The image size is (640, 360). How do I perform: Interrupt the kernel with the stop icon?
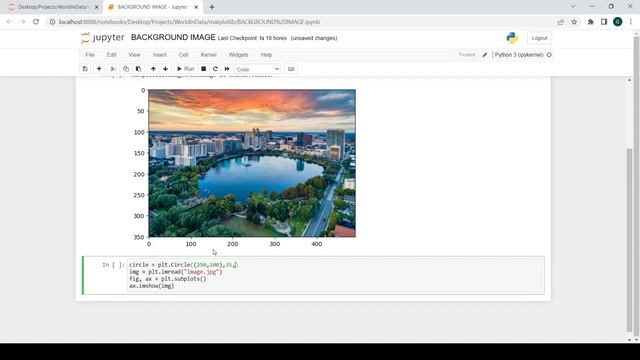pos(203,69)
